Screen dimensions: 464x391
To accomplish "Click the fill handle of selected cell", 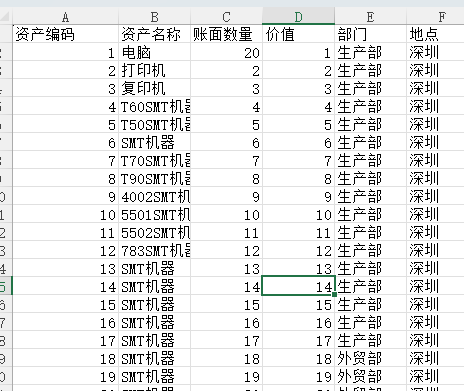I will [x=334, y=294].
